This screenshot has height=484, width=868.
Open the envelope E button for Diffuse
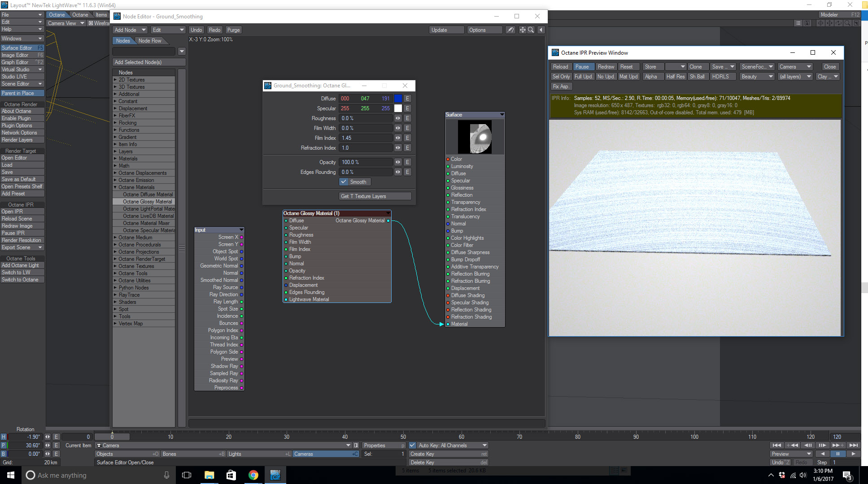pos(407,99)
